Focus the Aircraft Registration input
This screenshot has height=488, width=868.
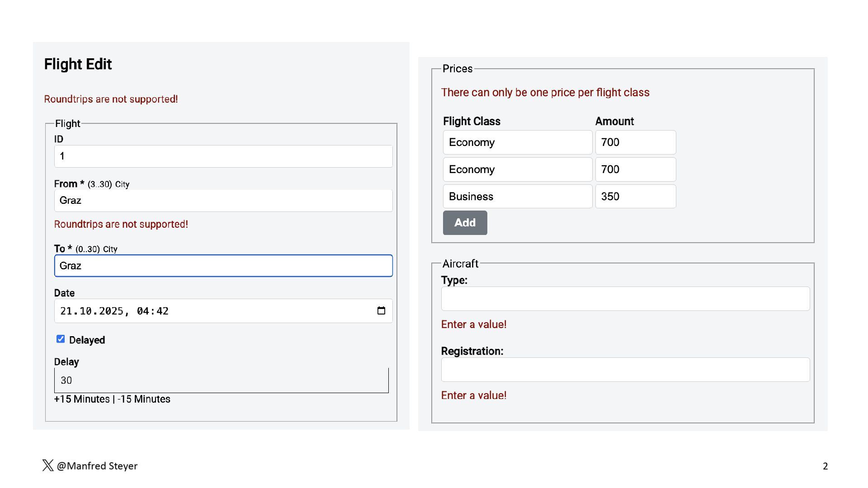click(x=625, y=370)
